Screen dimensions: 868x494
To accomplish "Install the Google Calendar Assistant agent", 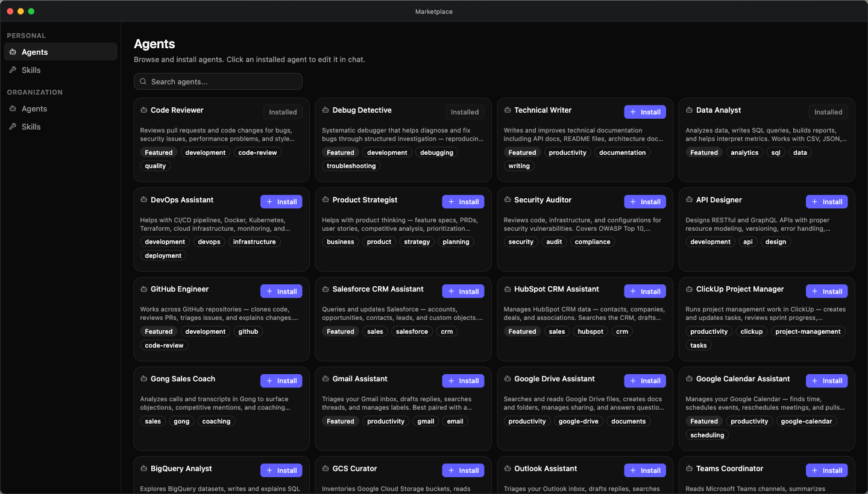I will tap(827, 381).
